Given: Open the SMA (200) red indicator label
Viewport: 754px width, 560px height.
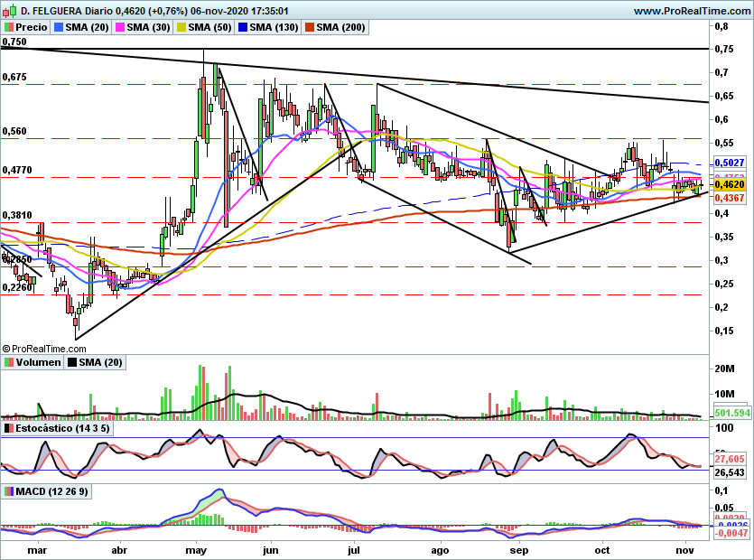Looking at the screenshot, I should 340,27.
